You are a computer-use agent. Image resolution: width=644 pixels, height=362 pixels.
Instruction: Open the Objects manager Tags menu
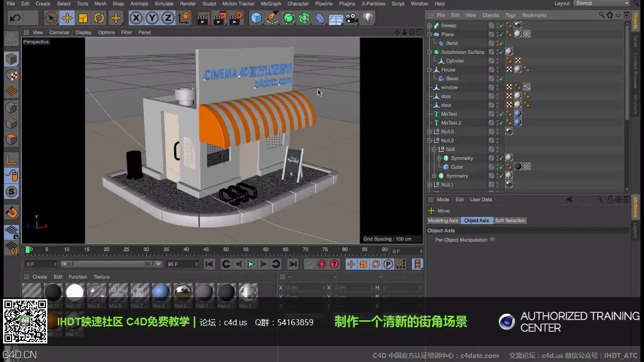510,15
